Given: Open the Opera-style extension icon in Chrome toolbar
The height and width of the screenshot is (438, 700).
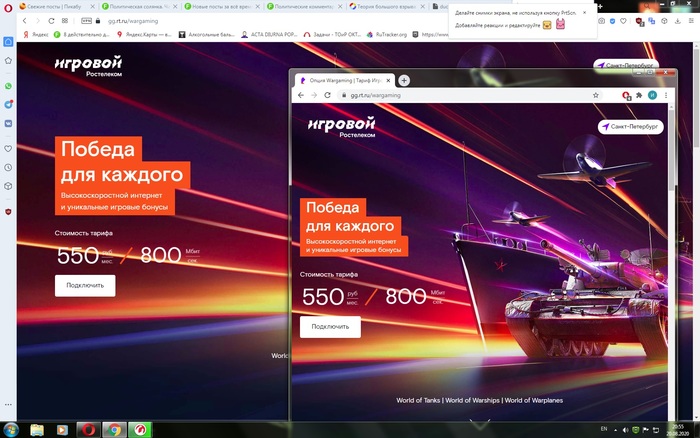Looking at the screenshot, I should 626,96.
